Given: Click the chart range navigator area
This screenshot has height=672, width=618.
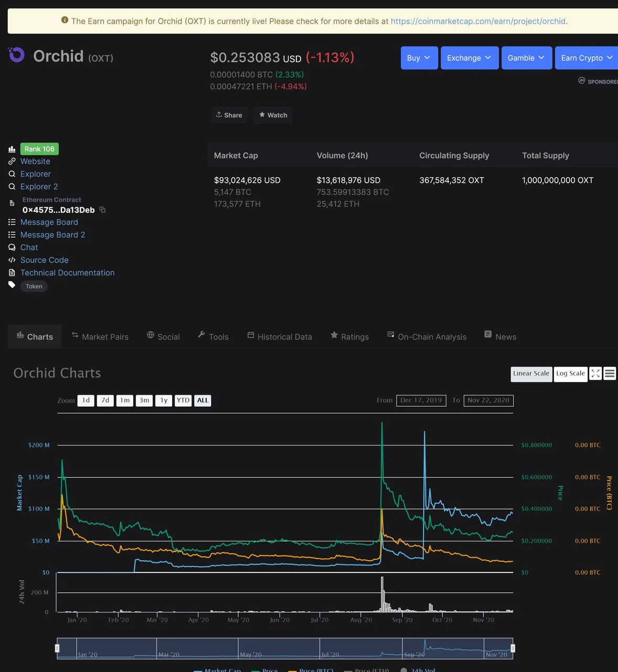Looking at the screenshot, I should 285,648.
